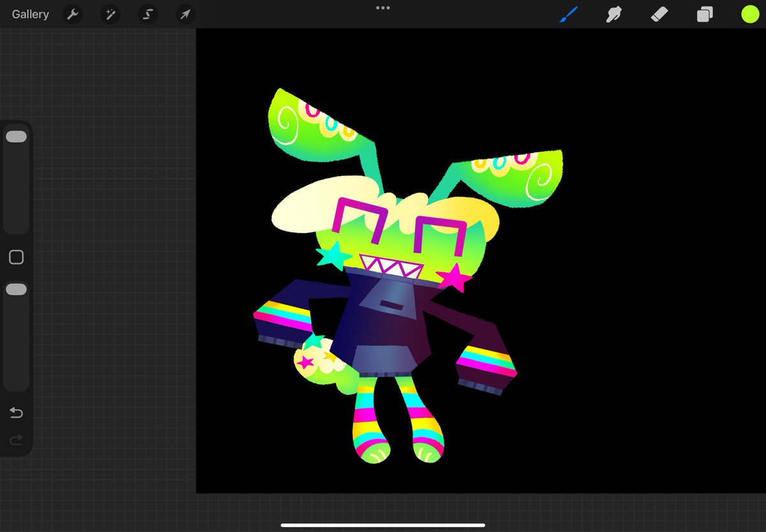The image size is (766, 532).
Task: Select the Smudge tool
Action: click(x=614, y=14)
